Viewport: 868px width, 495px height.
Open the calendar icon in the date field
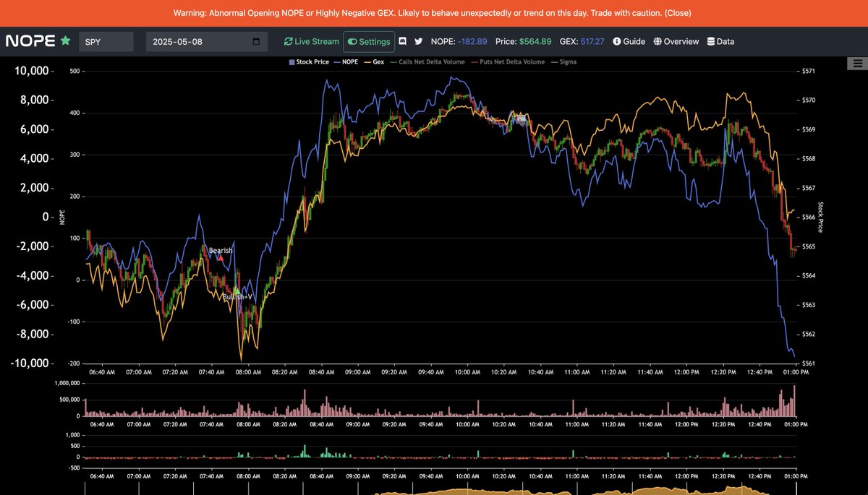[x=255, y=41]
